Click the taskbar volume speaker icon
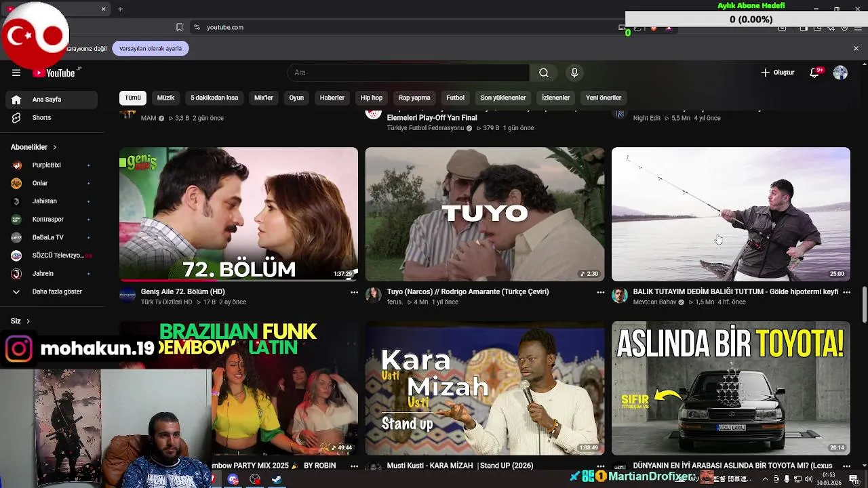The width and height of the screenshot is (868, 488). pos(808,479)
